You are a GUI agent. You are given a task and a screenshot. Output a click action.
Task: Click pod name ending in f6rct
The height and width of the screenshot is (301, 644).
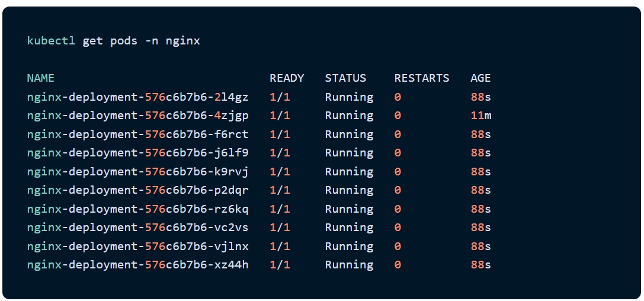click(x=137, y=134)
